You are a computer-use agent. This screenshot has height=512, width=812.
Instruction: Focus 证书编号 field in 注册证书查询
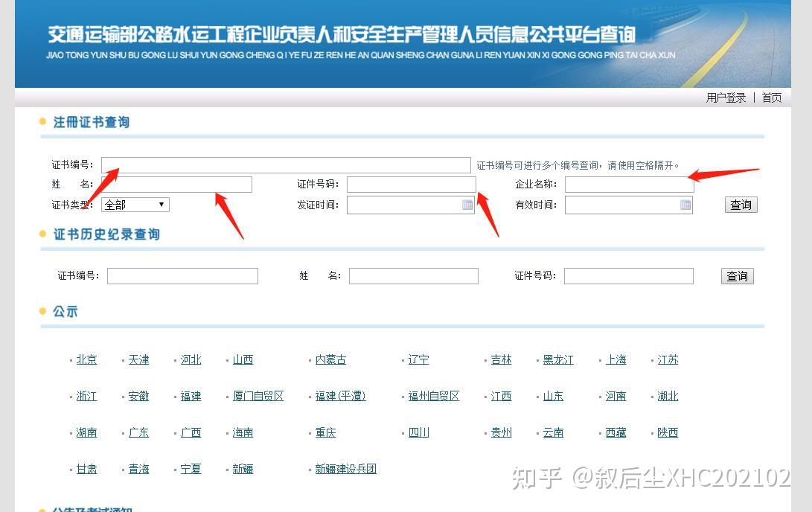[286, 165]
